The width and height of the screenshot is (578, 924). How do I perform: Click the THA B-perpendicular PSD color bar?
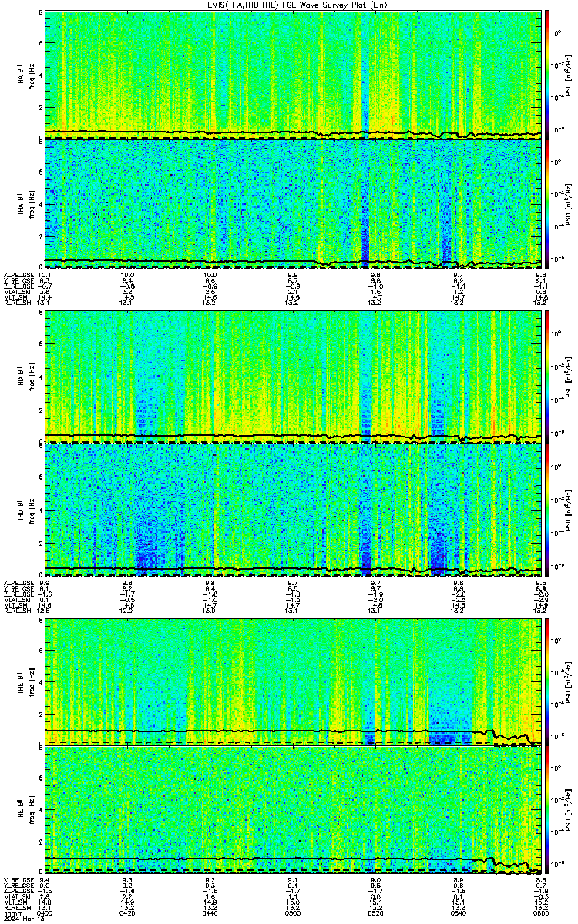547,75
